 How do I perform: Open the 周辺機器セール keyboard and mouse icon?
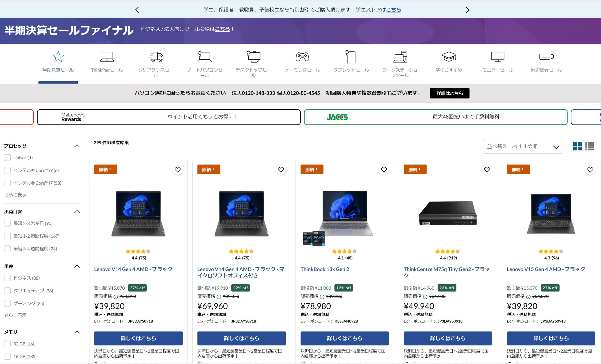546,57
